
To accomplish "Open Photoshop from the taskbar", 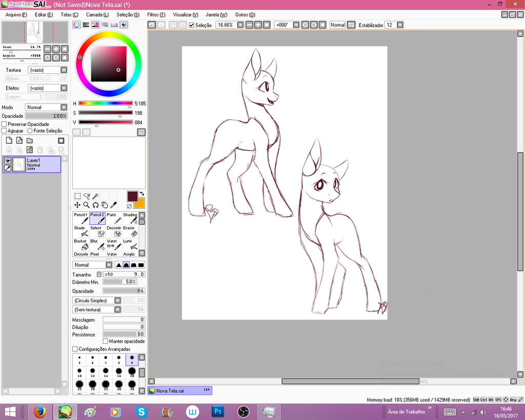I will pos(217,412).
